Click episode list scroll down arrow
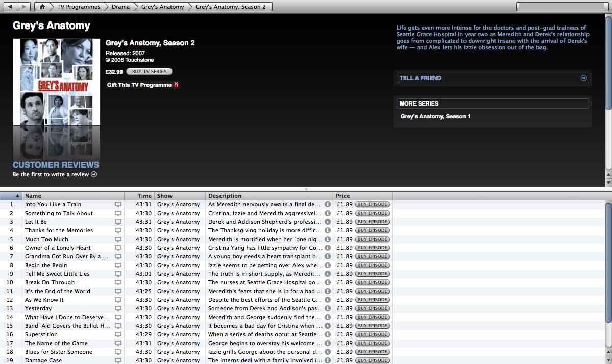Image resolution: width=612 pixels, height=364 pixels. pos(608,360)
